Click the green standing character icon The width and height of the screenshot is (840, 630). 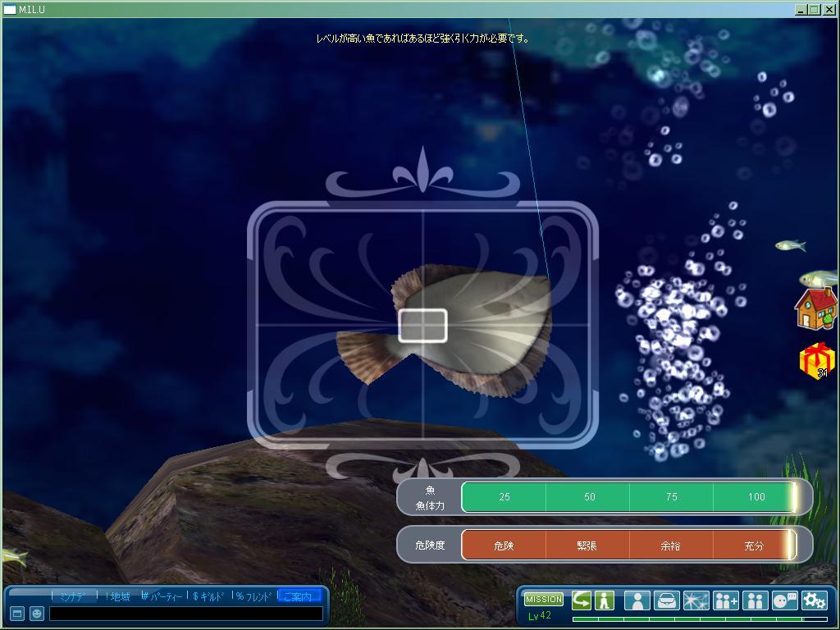(605, 600)
